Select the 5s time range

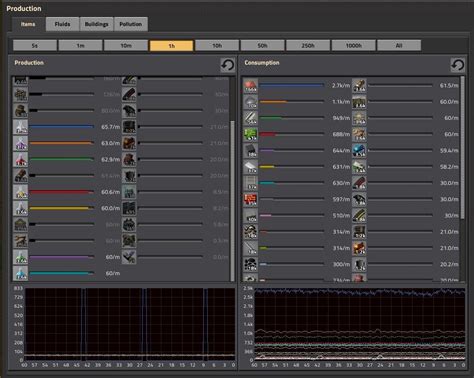pos(35,46)
